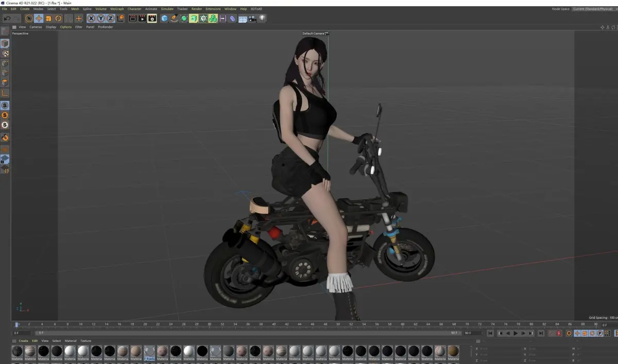This screenshot has width=618, height=364.
Task: Click the material manager hamburger icon
Action: pyautogui.click(x=14, y=341)
